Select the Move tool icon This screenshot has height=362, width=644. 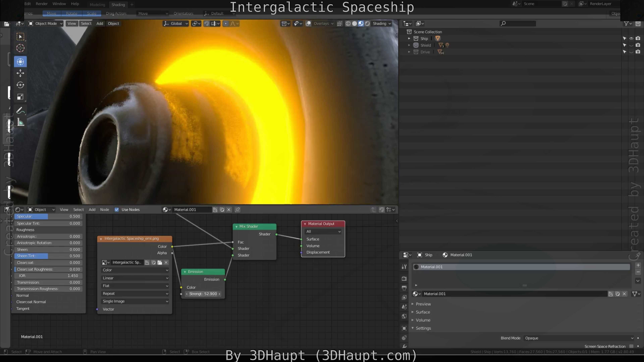point(20,73)
